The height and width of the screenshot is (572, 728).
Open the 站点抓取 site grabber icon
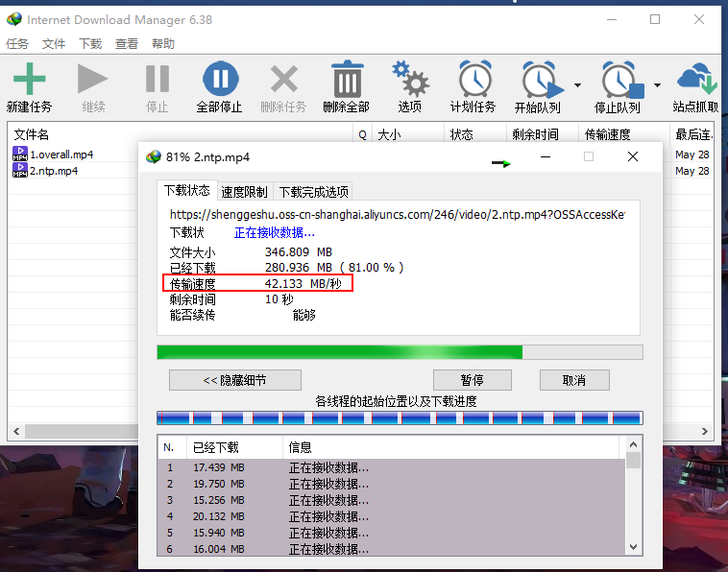click(696, 79)
